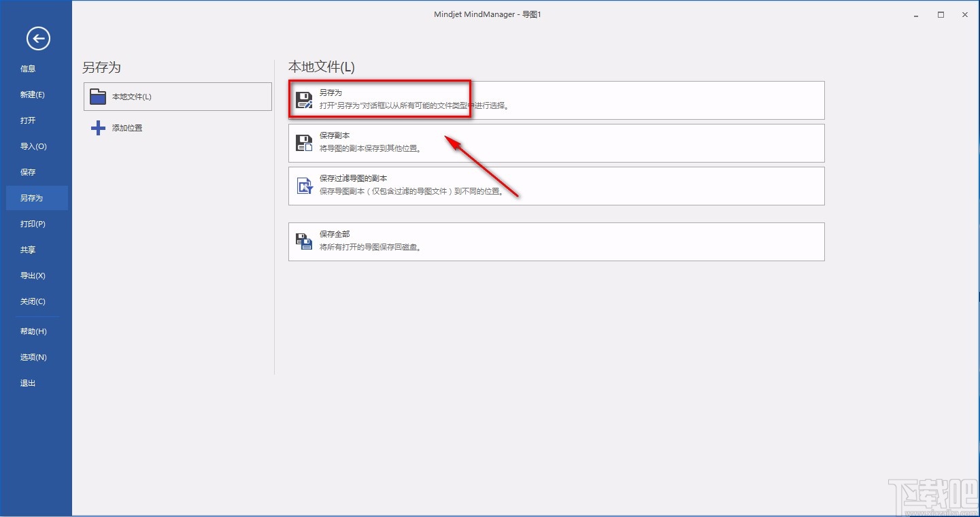Click the plus icon beside 添加位置
Screen dimensions: 980x517
click(98, 128)
